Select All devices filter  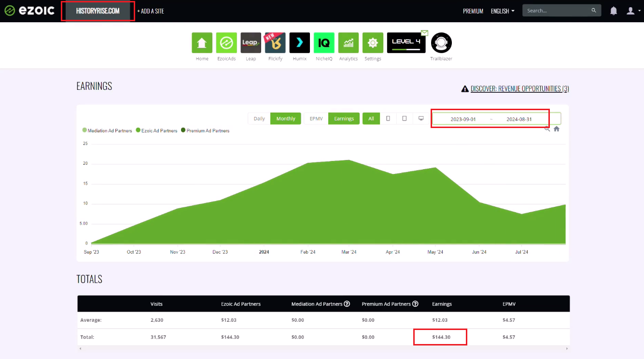point(371,118)
